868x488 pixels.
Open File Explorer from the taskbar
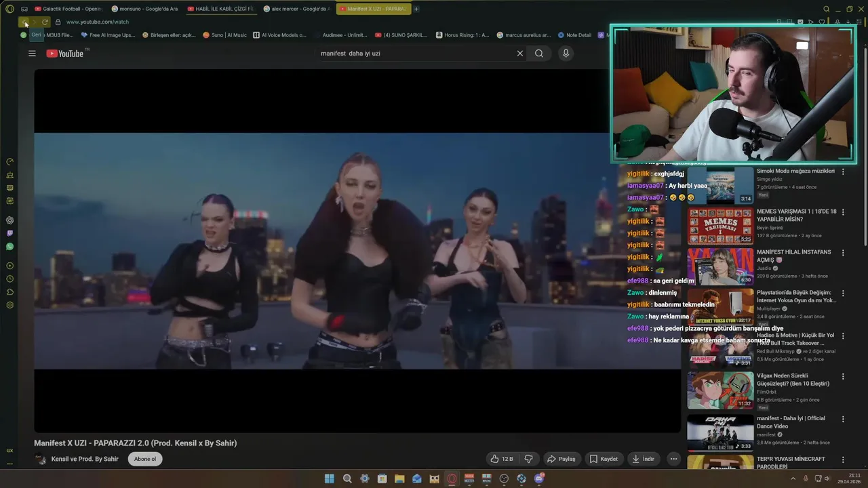coord(399,479)
